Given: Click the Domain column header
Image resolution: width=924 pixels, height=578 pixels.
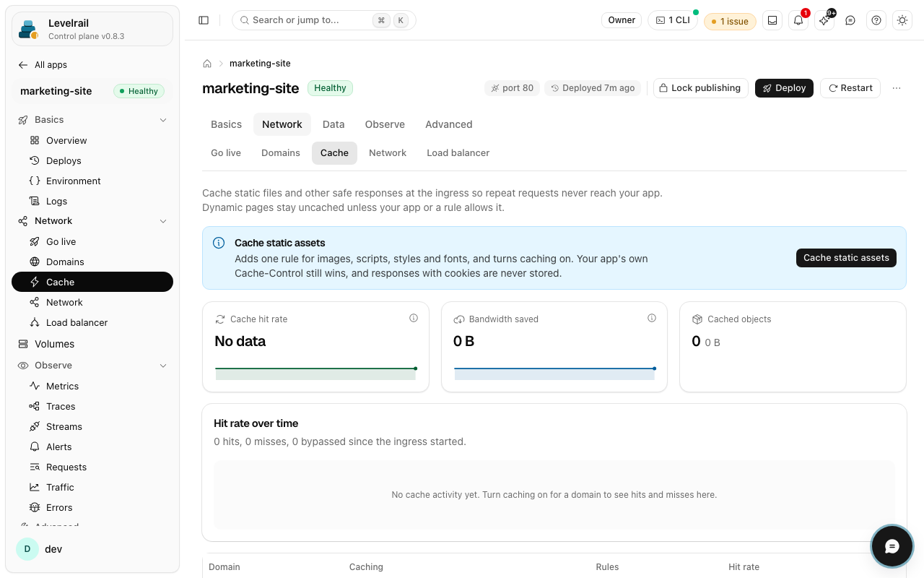Looking at the screenshot, I should click(225, 567).
